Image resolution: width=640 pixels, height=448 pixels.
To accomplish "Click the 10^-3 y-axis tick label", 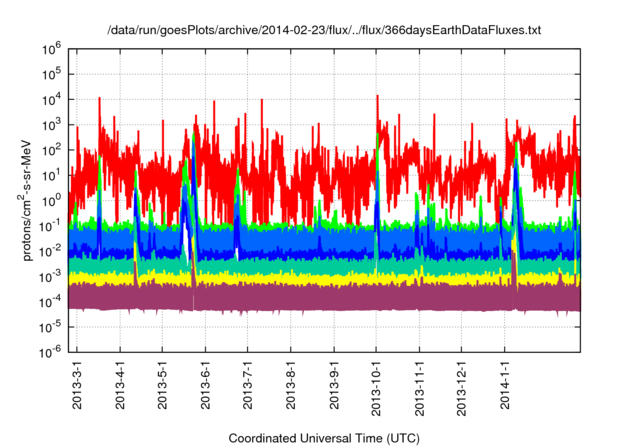I will 50,275.
